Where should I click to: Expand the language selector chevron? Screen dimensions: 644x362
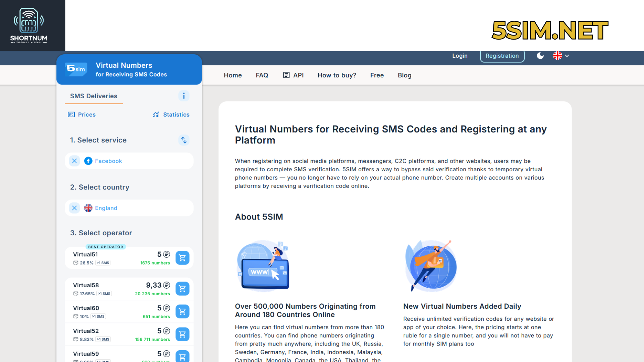tap(567, 56)
